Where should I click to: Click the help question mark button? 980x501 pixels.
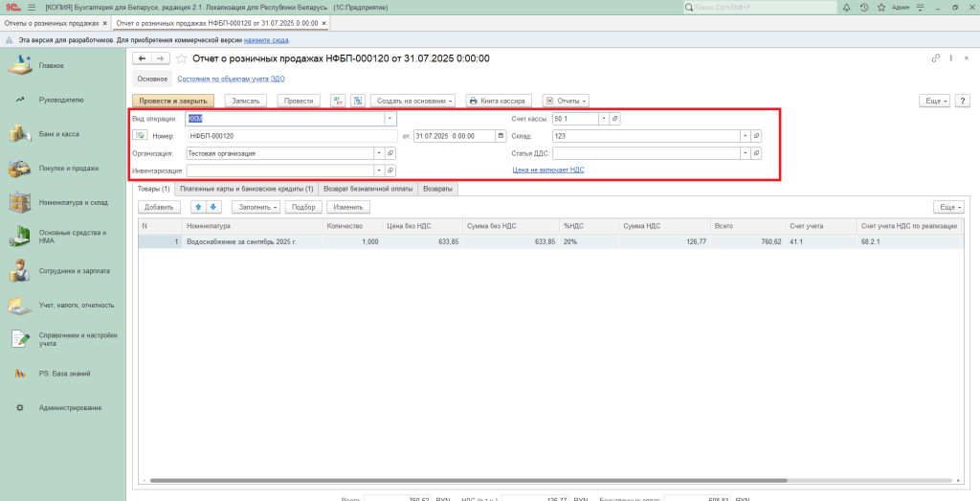coord(961,101)
